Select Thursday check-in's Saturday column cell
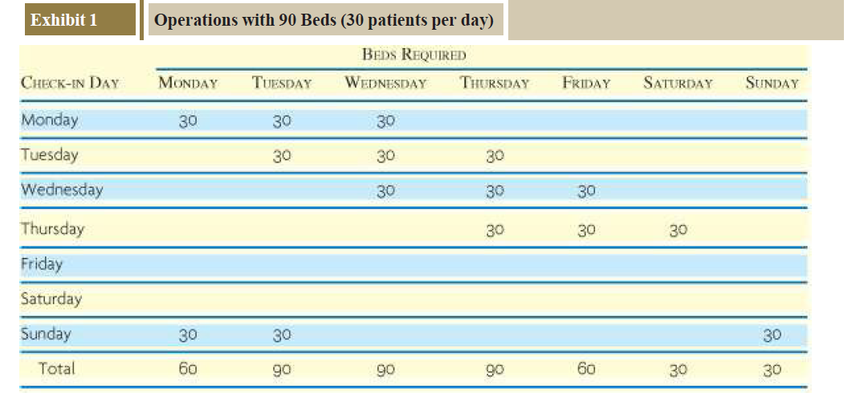Image resolution: width=868 pixels, height=409 pixels. [678, 230]
